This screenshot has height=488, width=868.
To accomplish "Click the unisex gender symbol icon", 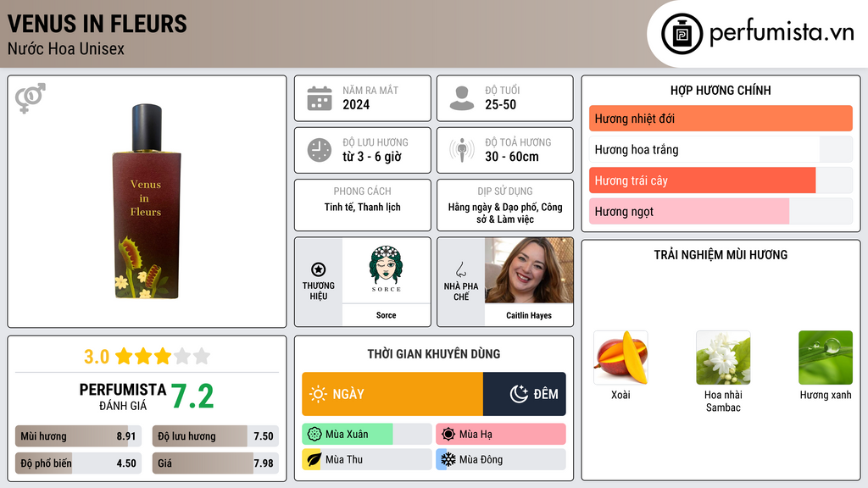I will point(31,98).
